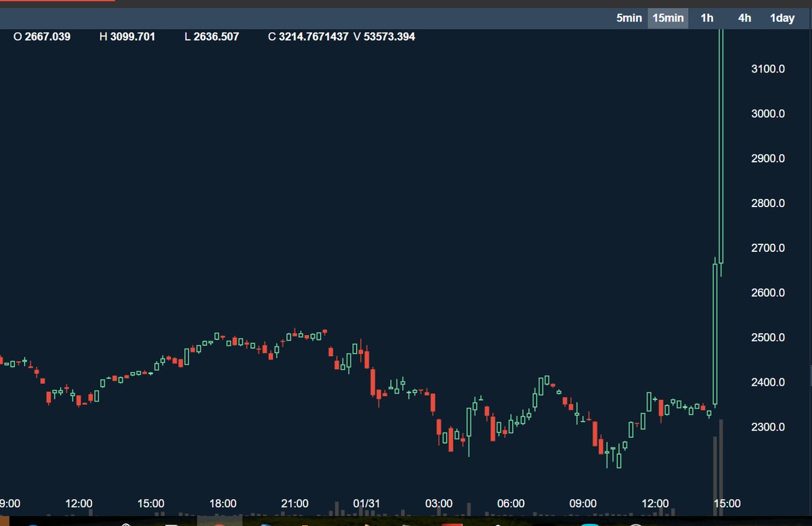This screenshot has width=812, height=526.
Task: Select the 15min timeframe tab
Action: point(668,18)
